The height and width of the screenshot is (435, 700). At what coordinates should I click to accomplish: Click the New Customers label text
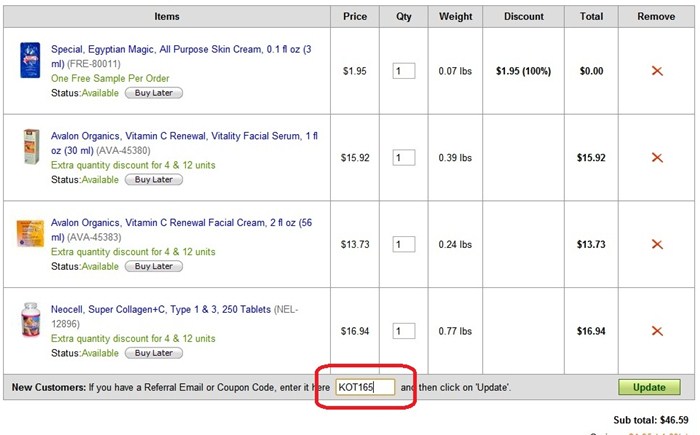point(49,387)
